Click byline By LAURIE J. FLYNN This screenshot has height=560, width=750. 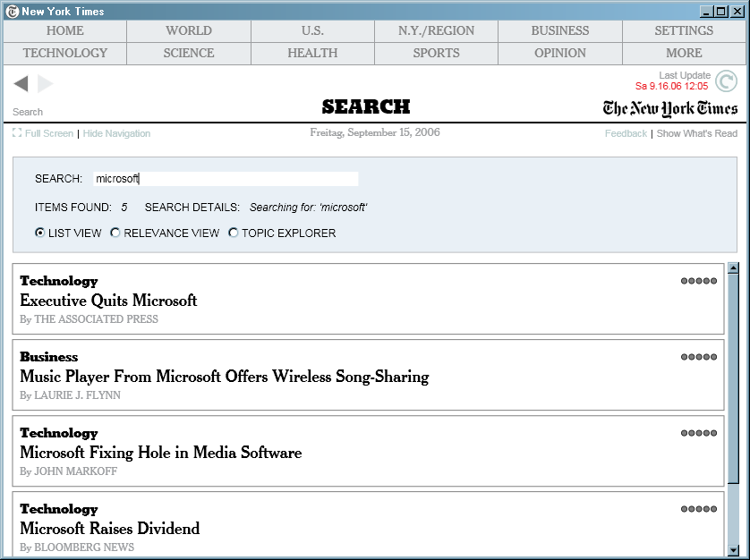71,395
